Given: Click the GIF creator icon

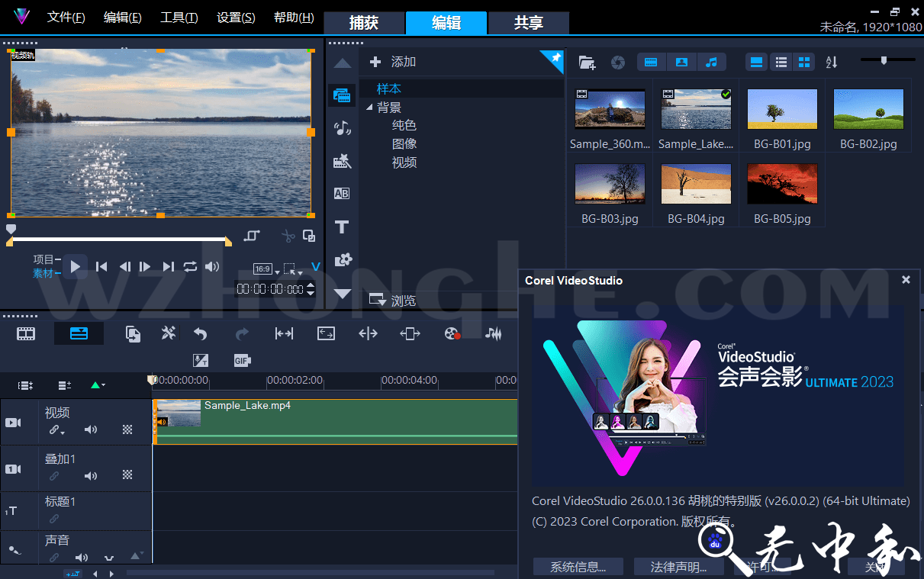Looking at the screenshot, I should 243,360.
